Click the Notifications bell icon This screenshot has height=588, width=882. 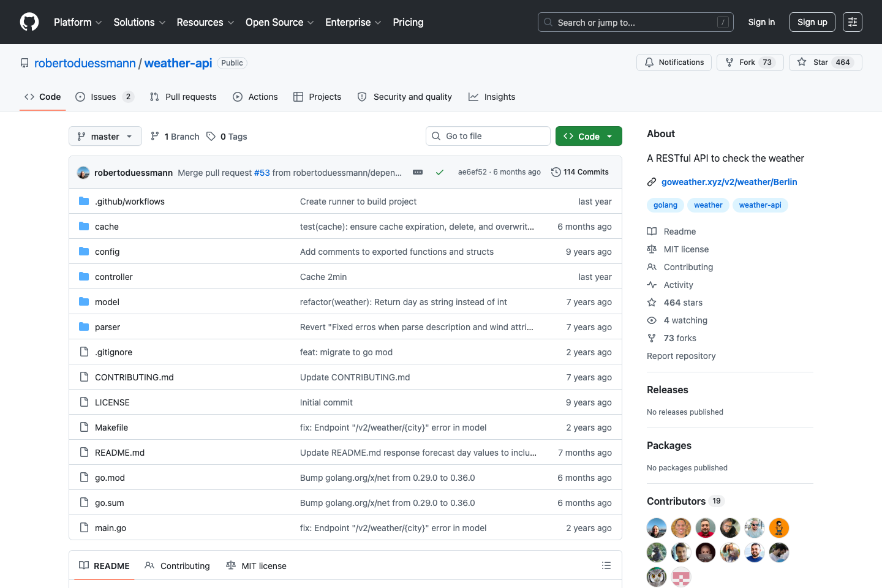(649, 62)
